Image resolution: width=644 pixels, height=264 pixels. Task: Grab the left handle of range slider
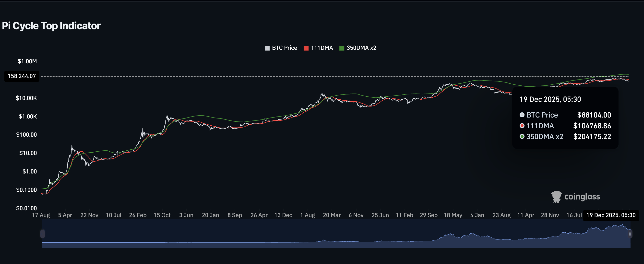tap(43, 234)
